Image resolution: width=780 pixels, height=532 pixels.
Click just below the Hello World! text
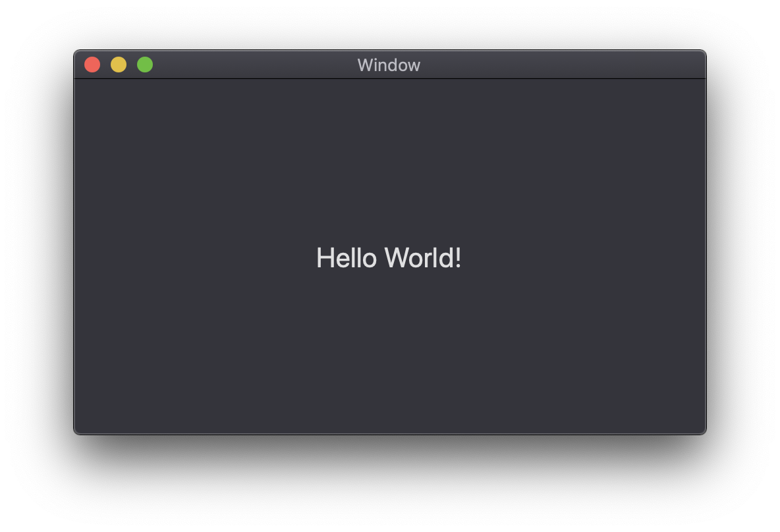[389, 280]
